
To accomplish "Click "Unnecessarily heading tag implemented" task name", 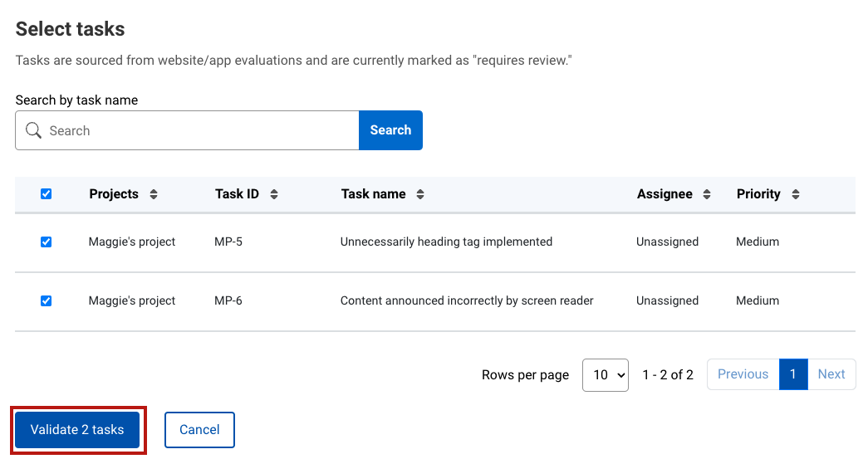I will [x=446, y=242].
